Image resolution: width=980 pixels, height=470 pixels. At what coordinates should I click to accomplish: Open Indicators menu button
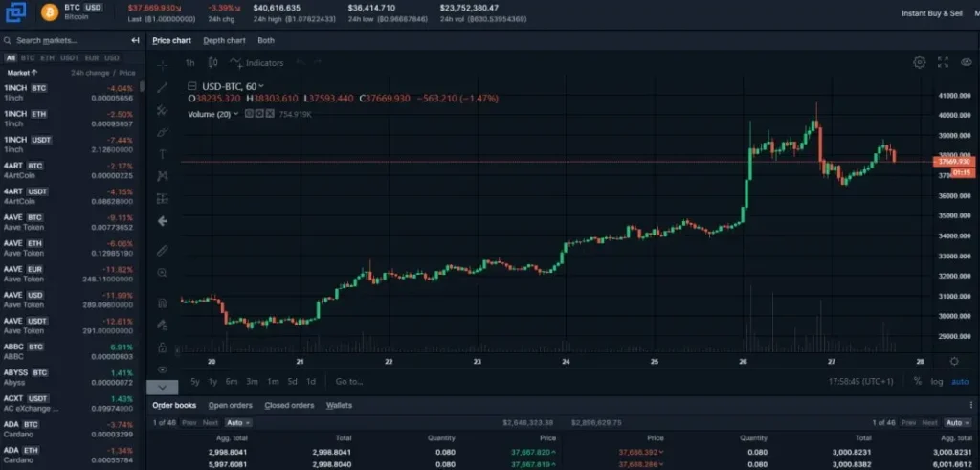(256, 63)
